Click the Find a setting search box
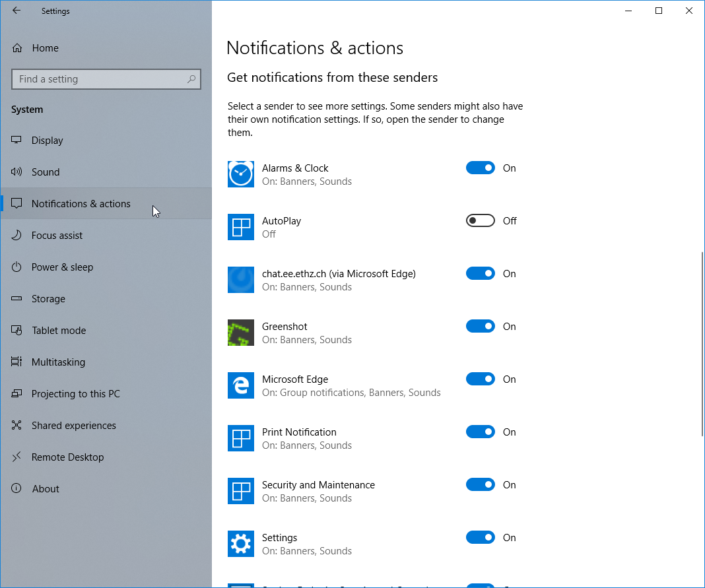The width and height of the screenshot is (705, 588). coord(106,79)
